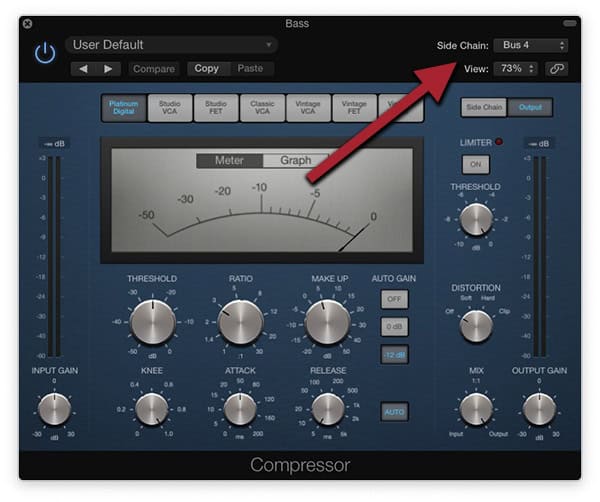Select the Side Chain view button
The height and width of the screenshot is (502, 600).
pyautogui.click(x=483, y=107)
